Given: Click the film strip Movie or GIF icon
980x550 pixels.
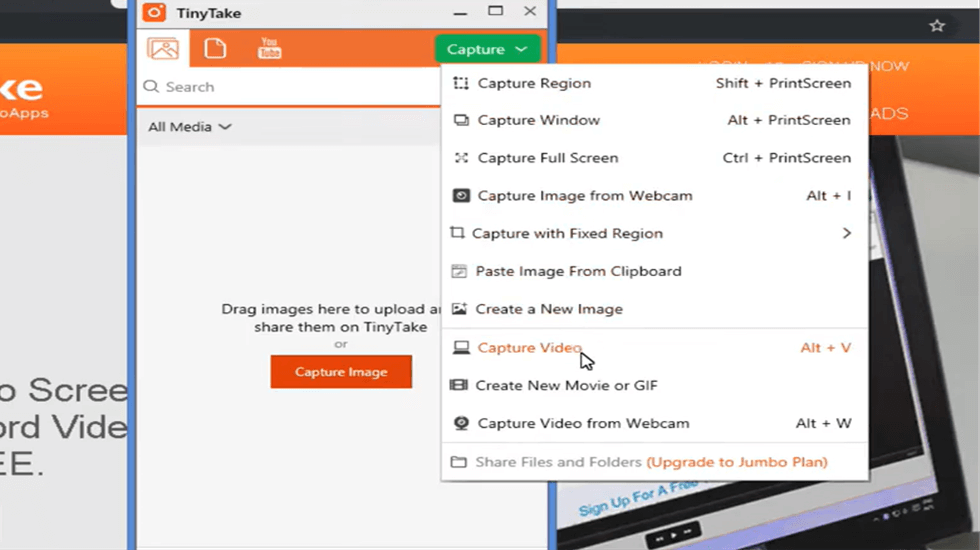Looking at the screenshot, I should tap(459, 385).
